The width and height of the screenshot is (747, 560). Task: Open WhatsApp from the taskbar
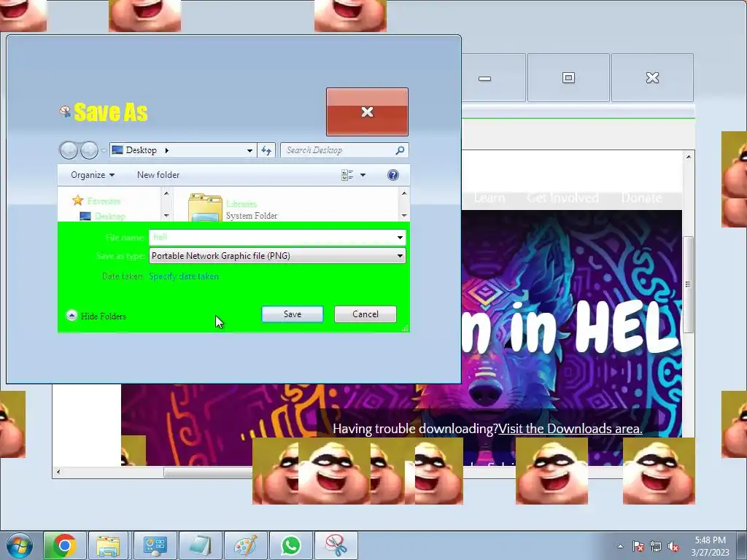pos(291,545)
